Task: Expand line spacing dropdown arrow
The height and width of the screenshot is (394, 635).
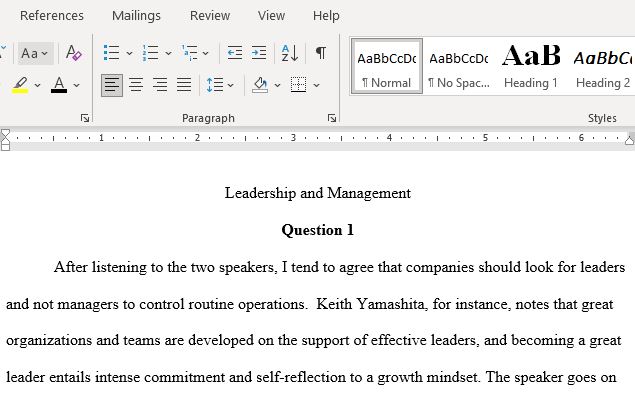Action: [230, 85]
